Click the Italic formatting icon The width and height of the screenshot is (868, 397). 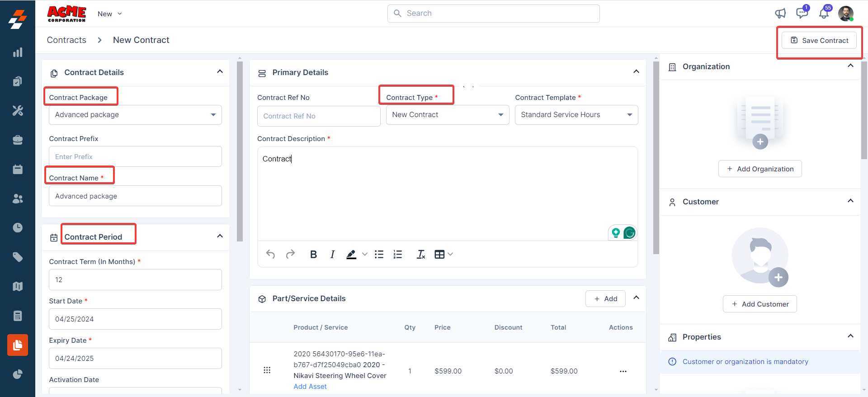(332, 255)
